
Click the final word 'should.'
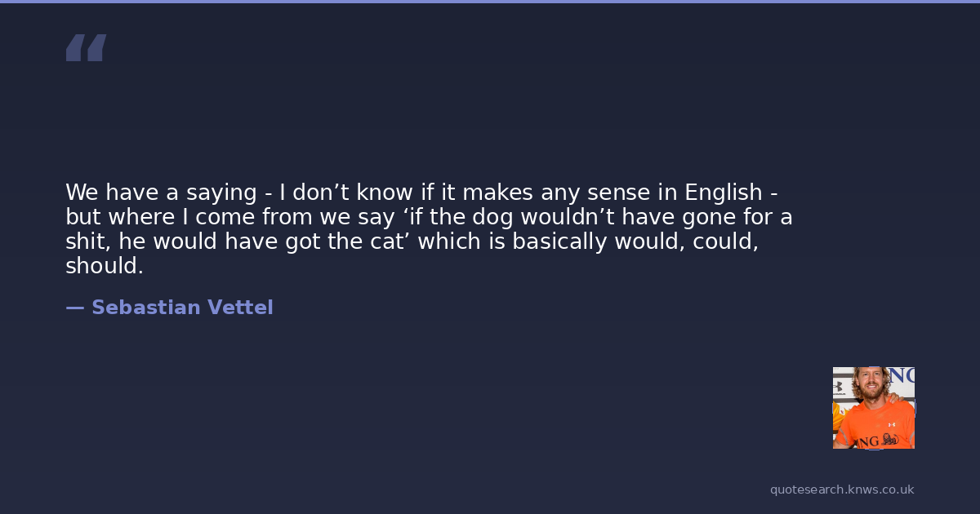(x=104, y=266)
